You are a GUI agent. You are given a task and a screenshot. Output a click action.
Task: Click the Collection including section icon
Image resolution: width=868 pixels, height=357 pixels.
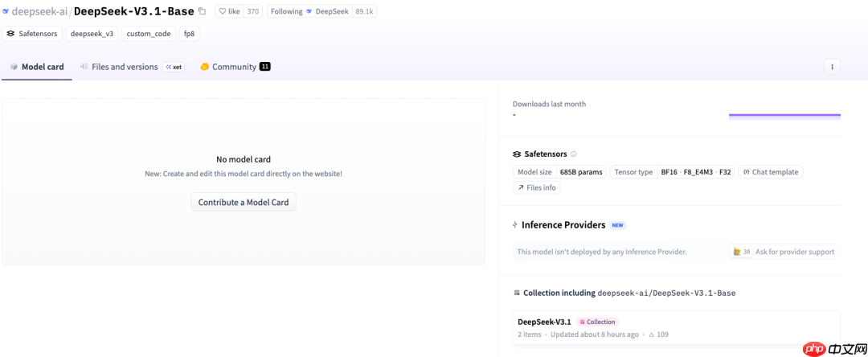click(517, 293)
